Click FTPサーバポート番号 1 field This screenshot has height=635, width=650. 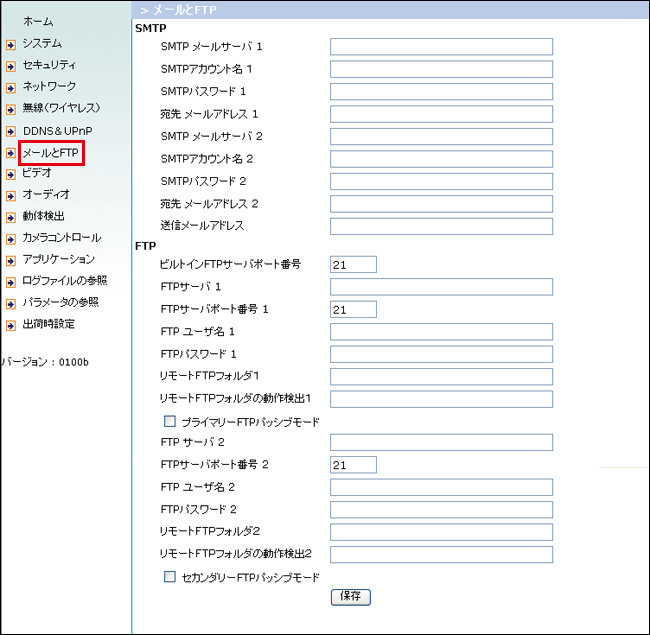(x=353, y=309)
